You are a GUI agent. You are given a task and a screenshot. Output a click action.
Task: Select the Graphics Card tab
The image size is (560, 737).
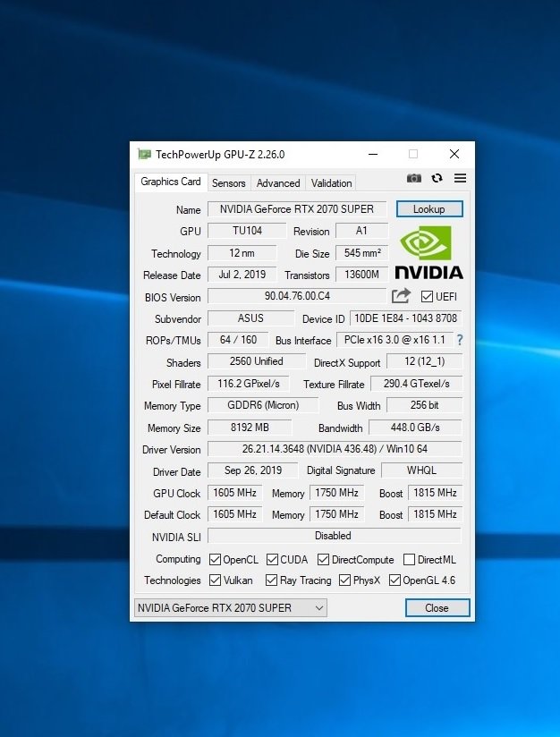171,182
